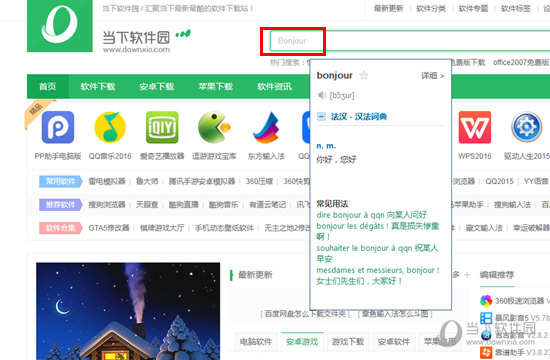Screen dimensions: 550x360
Task: Open 东方输入法 app icon
Action: pyautogui.click(x=266, y=127)
